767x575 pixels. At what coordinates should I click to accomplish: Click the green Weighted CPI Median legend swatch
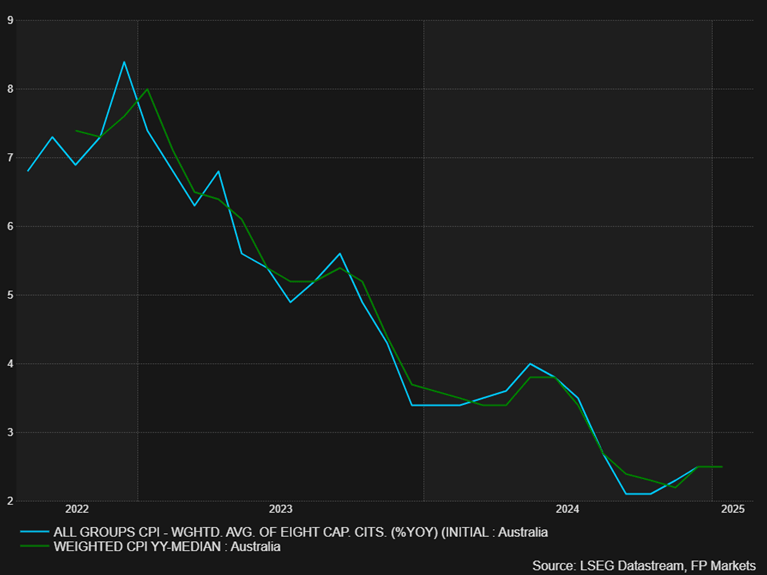pos(35,546)
